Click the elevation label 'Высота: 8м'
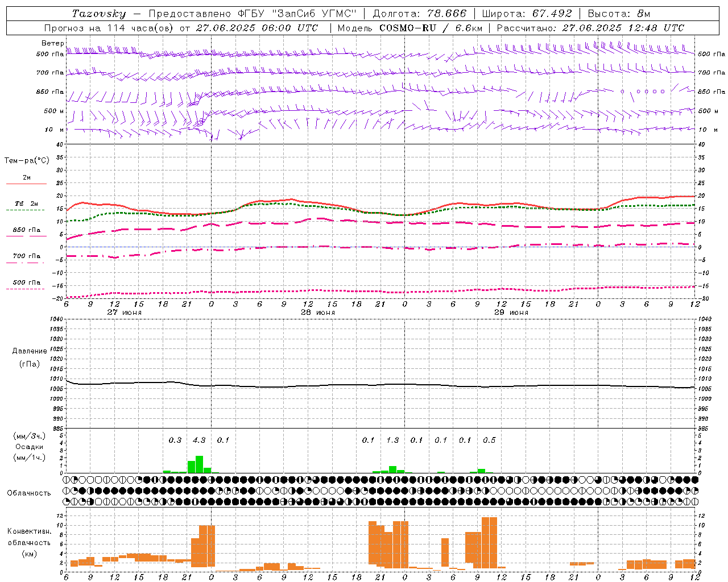Image resolution: width=728 pixels, height=582 pixels. (619, 14)
